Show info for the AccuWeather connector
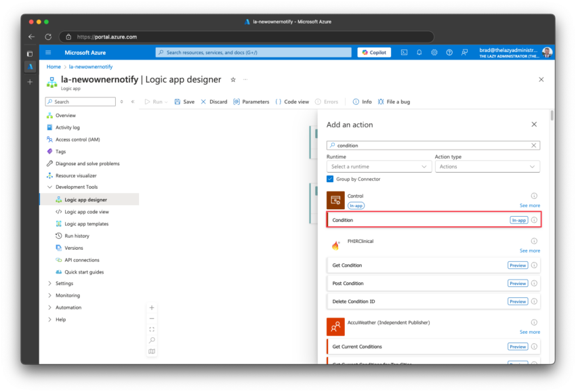Screen dimensions: 576x392 click(x=534, y=322)
